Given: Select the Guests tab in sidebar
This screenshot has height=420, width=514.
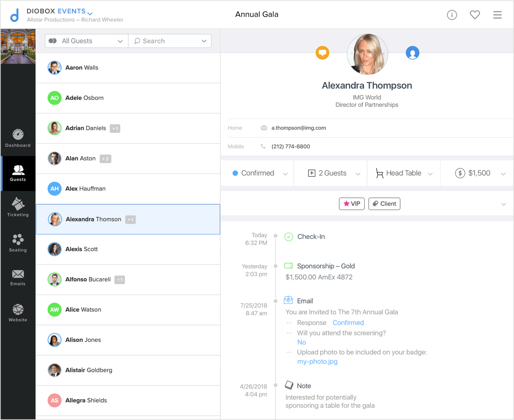Looking at the screenshot, I should [x=18, y=173].
